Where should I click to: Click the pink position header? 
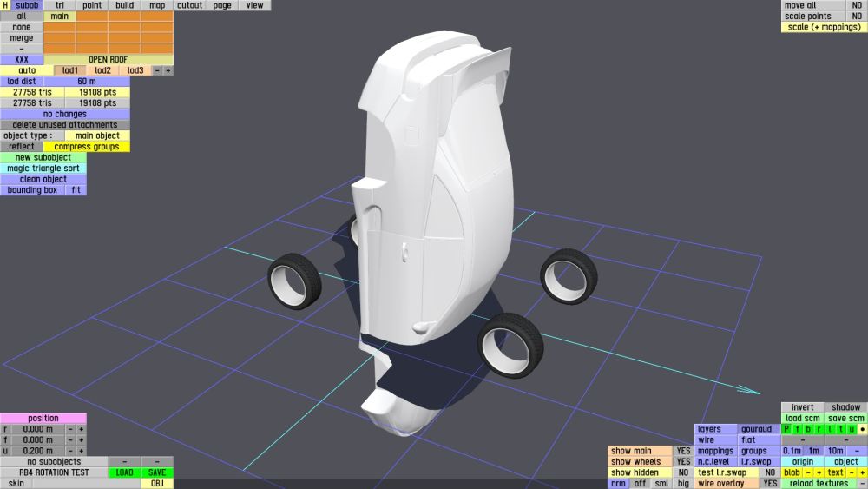pos(43,418)
